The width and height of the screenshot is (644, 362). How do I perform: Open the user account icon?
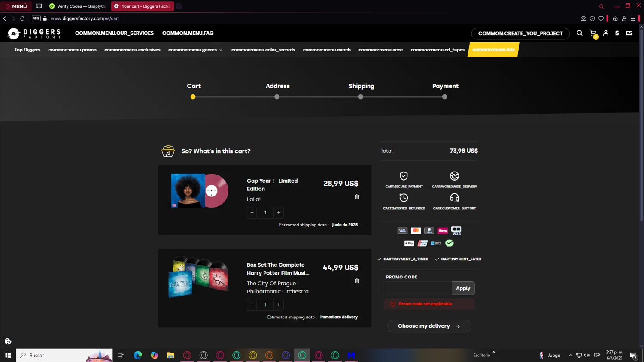(605, 33)
